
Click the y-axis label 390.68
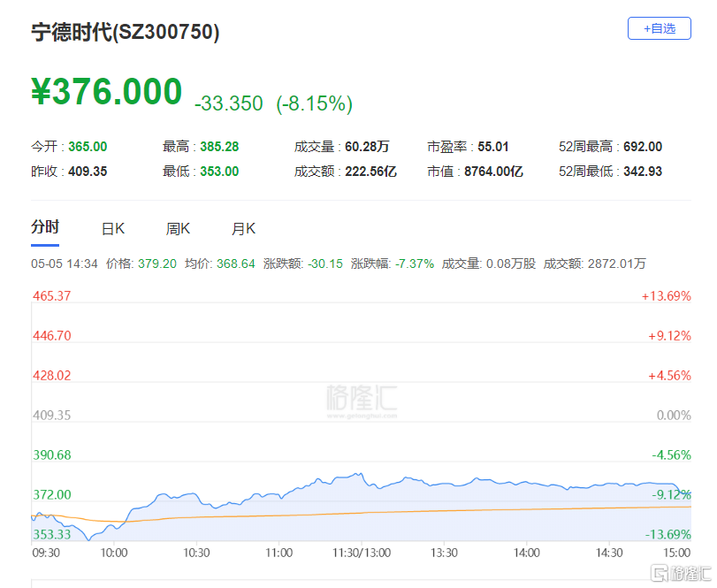coord(51,455)
